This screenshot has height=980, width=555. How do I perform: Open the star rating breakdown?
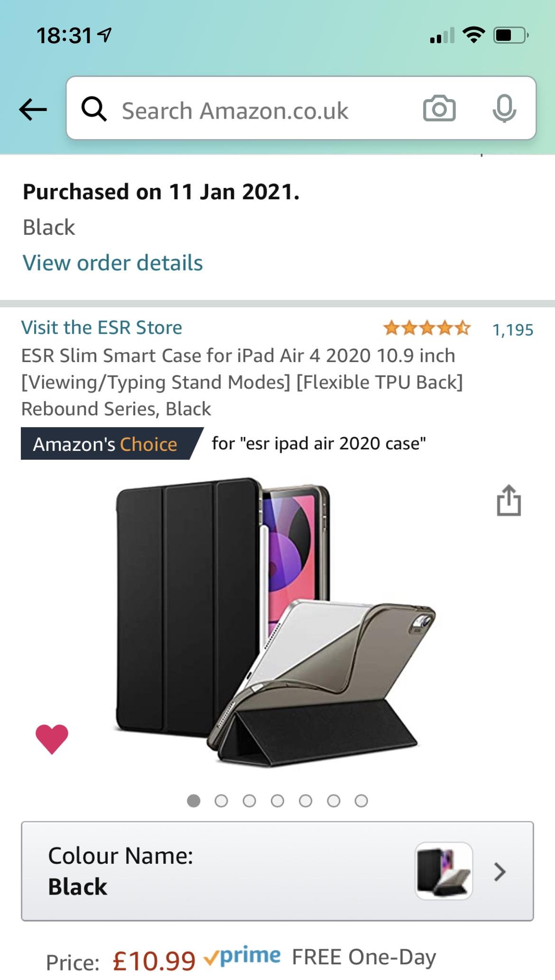[427, 328]
